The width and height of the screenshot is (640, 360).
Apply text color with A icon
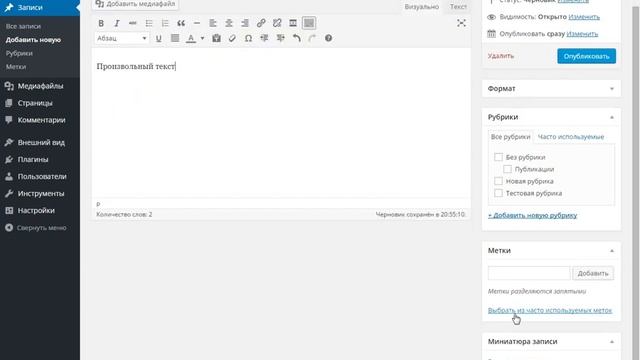coord(191,38)
